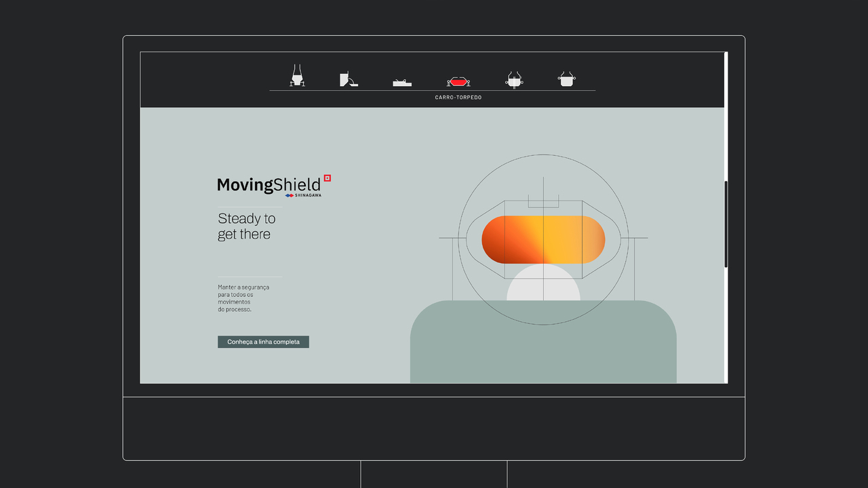Click the orange gradient torpedo illustration
The height and width of the screenshot is (488, 868).
pos(542,239)
